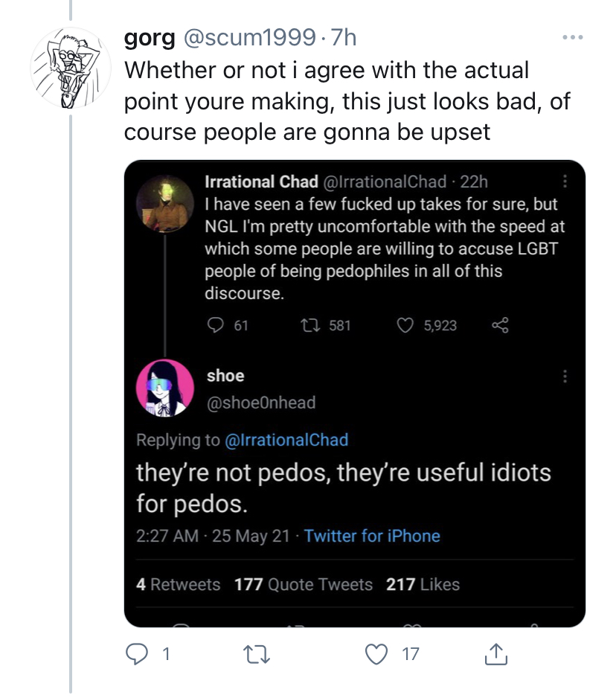Open the Twitter for iPhone link
Image resolution: width=616 pixels, height=698 pixels.
tap(372, 536)
